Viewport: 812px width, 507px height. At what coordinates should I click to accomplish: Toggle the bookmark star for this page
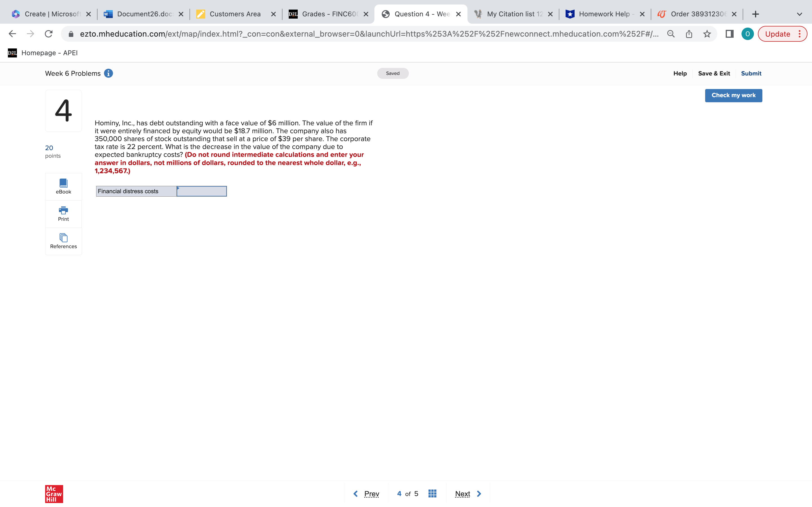(707, 34)
